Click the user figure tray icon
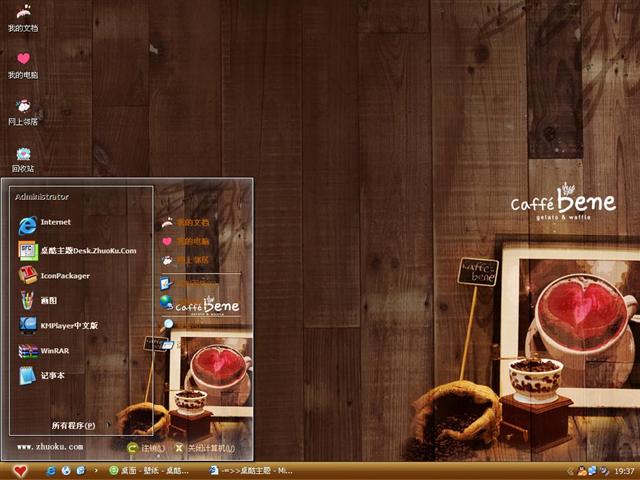The height and width of the screenshot is (480, 640). point(582,471)
